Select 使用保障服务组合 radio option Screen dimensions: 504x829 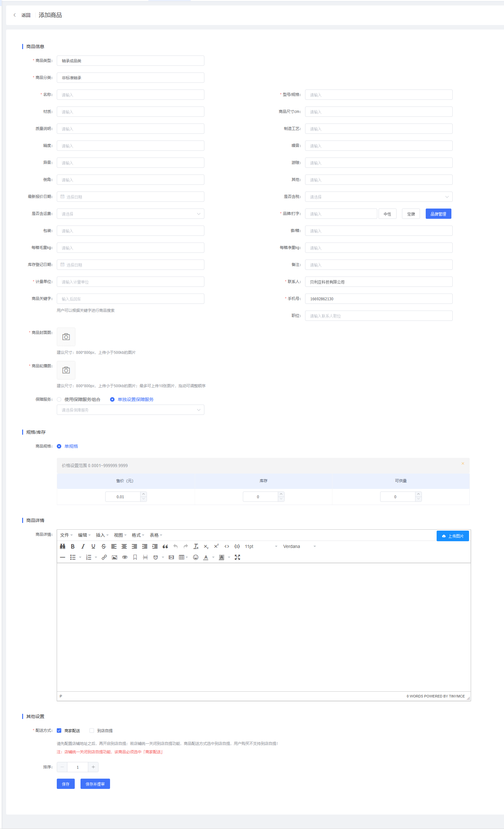pyautogui.click(x=59, y=399)
